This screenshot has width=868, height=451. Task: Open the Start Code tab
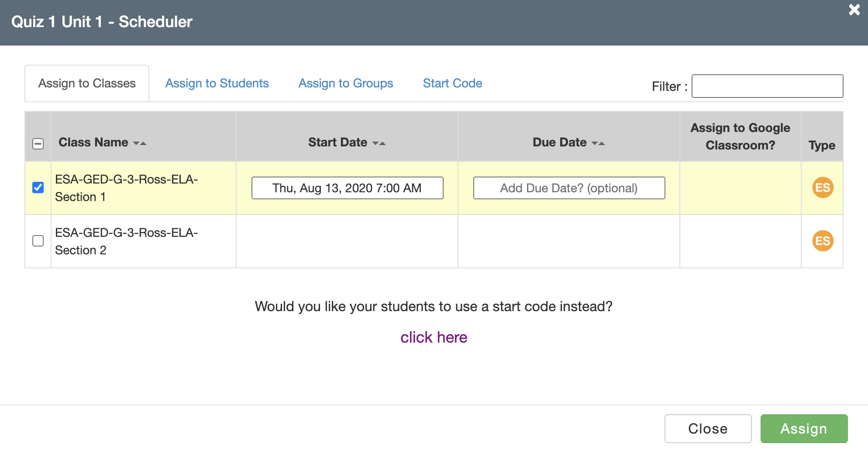(x=452, y=83)
